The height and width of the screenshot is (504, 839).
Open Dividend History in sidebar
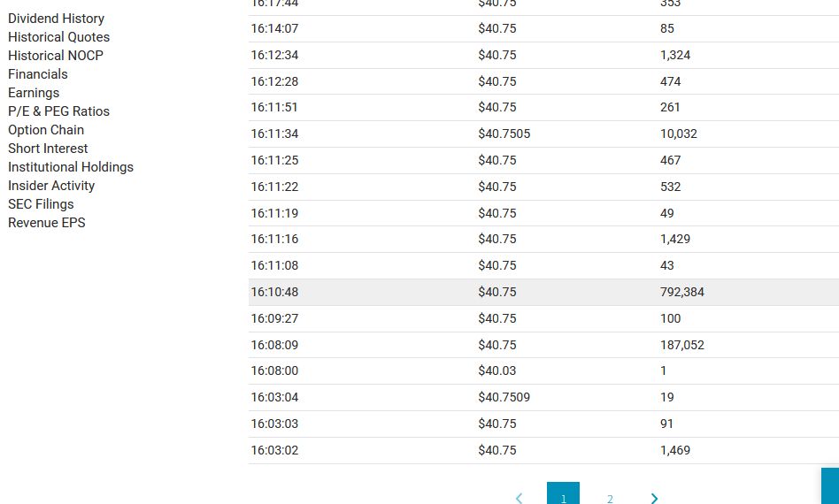[x=56, y=19]
